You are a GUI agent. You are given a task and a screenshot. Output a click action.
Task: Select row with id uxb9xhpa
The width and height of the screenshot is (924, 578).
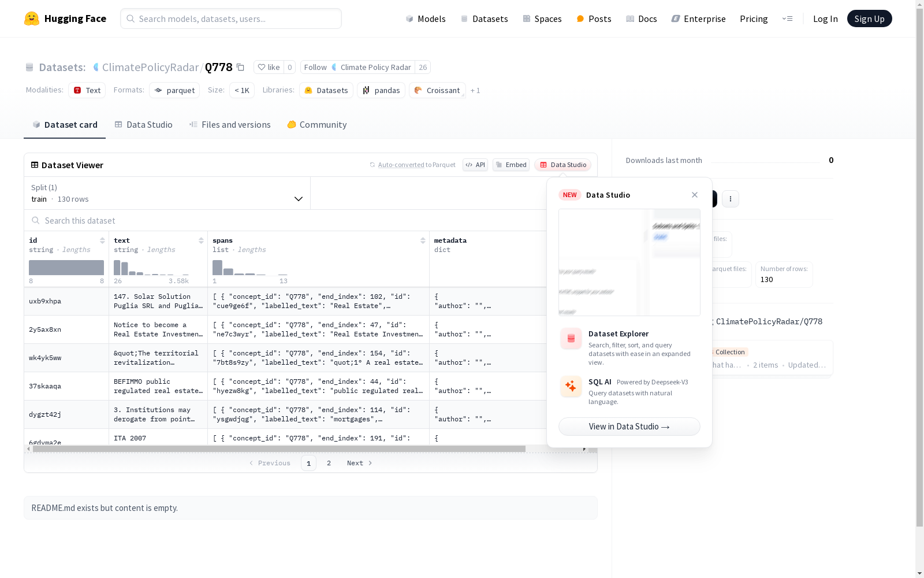point(286,301)
